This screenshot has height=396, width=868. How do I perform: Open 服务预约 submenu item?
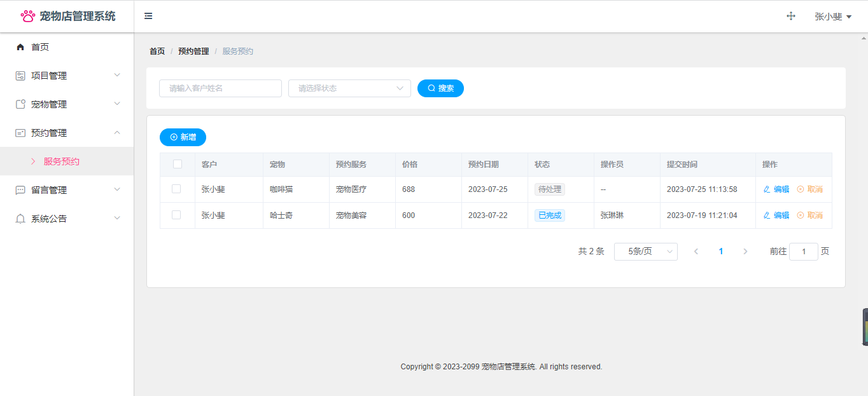[x=62, y=161]
